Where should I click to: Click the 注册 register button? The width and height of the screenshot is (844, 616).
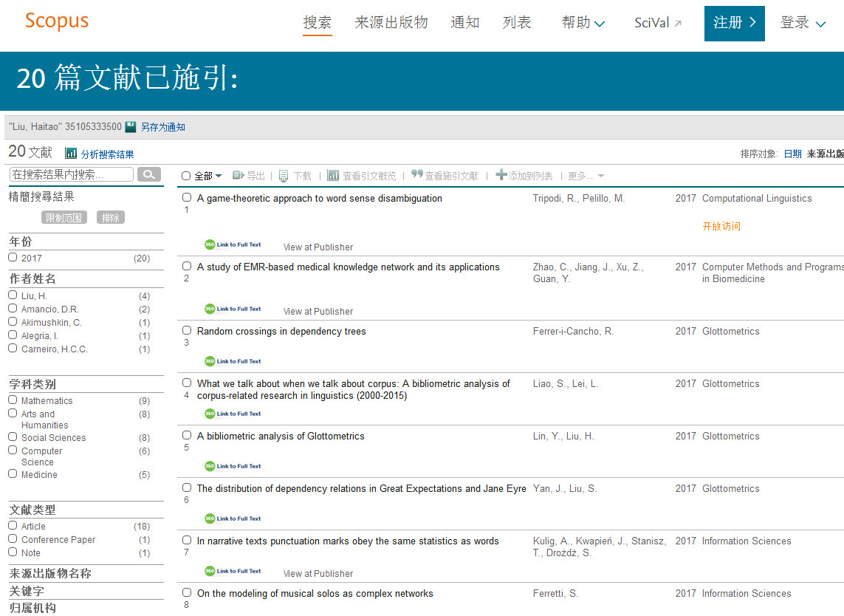click(734, 23)
